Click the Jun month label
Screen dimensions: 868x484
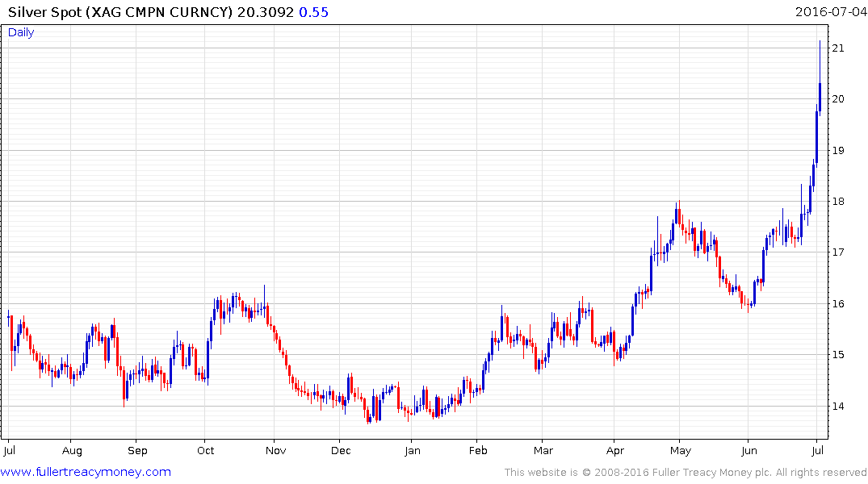click(749, 451)
